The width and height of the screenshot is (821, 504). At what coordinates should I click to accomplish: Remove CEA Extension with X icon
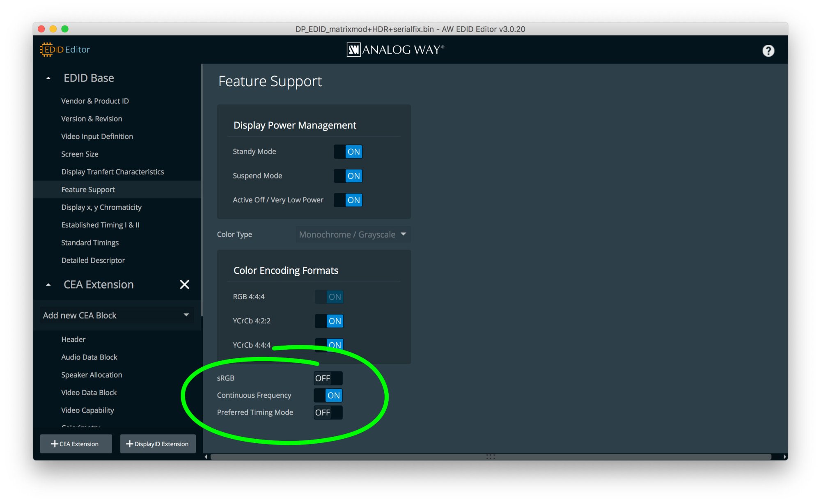click(184, 284)
